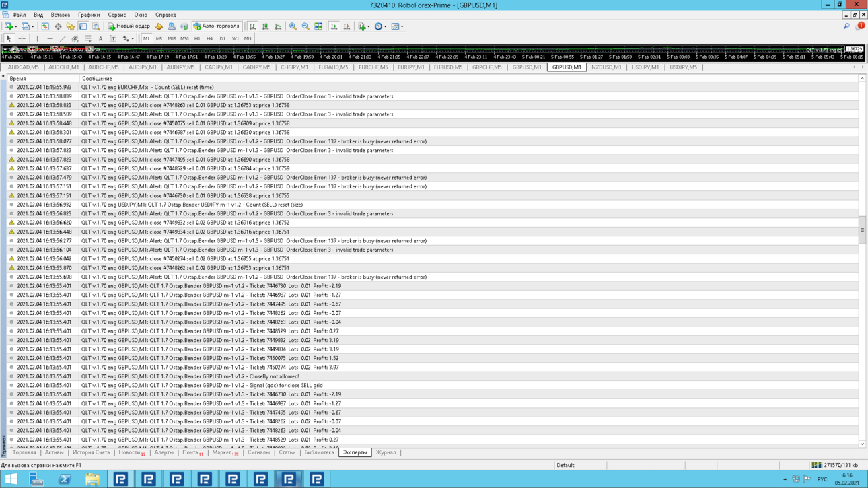
Task: Expand the arrows objects dropdown
Action: [133, 38]
